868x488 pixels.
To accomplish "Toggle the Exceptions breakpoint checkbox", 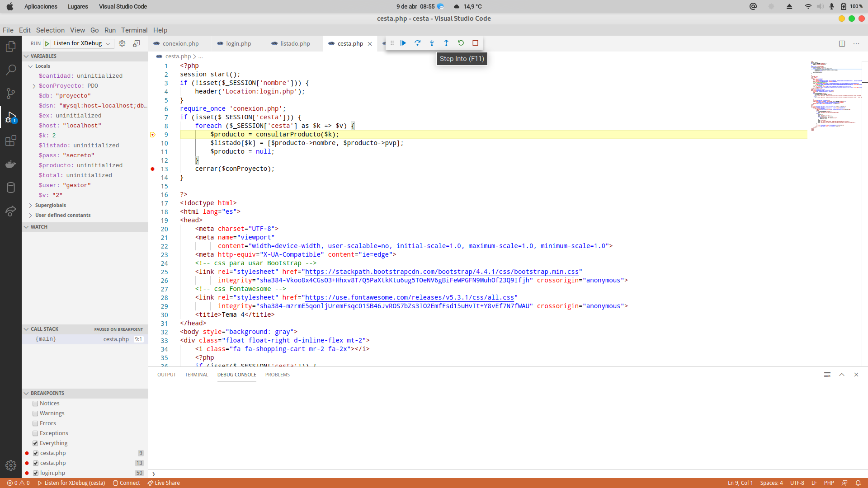I will [x=35, y=433].
